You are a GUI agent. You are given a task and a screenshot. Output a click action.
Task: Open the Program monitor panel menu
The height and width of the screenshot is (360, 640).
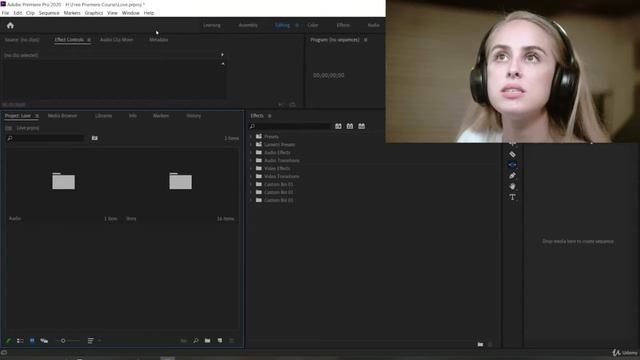(365, 40)
